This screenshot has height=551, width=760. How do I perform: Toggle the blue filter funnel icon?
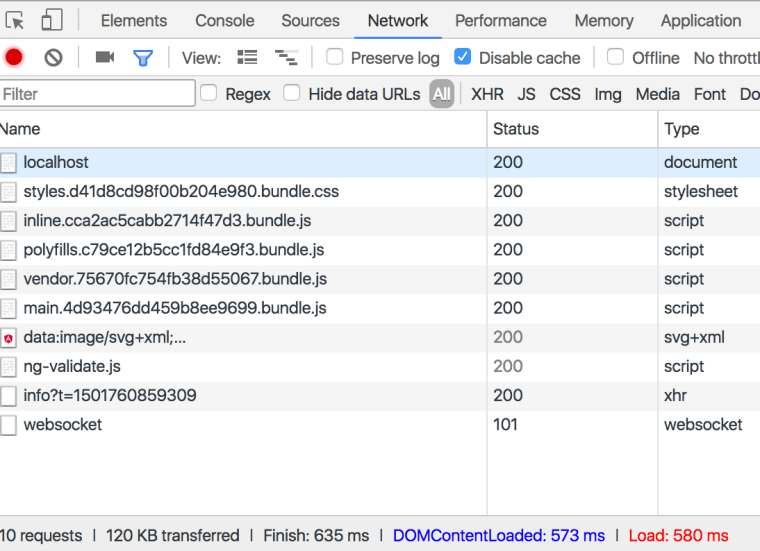pyautogui.click(x=143, y=57)
